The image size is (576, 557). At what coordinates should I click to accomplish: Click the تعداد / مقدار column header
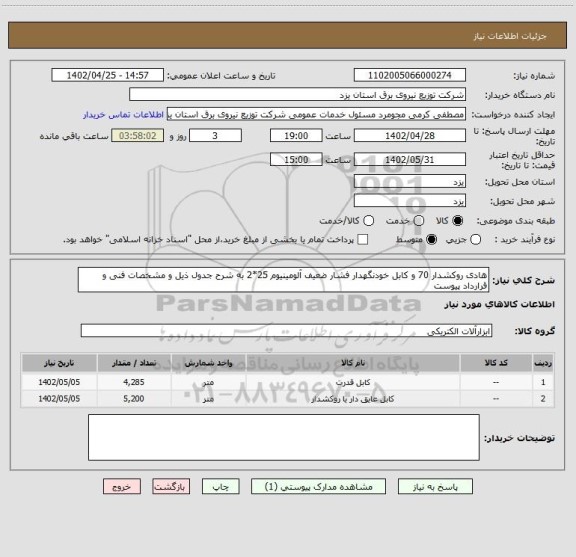[x=134, y=363]
